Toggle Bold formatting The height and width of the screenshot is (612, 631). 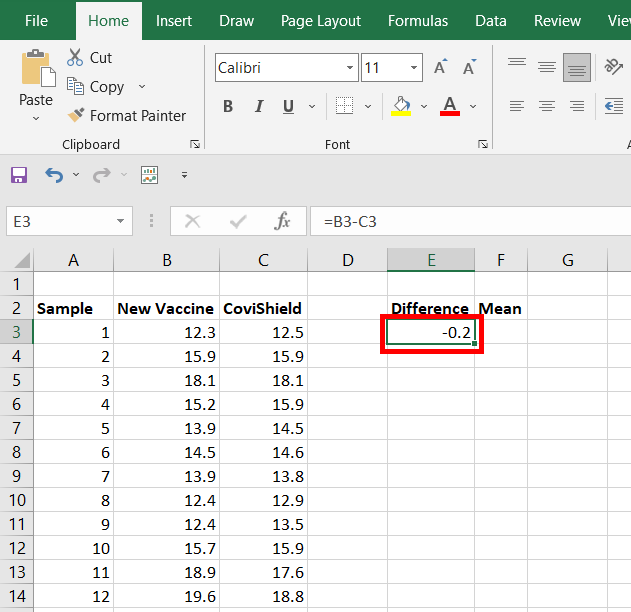tap(228, 106)
